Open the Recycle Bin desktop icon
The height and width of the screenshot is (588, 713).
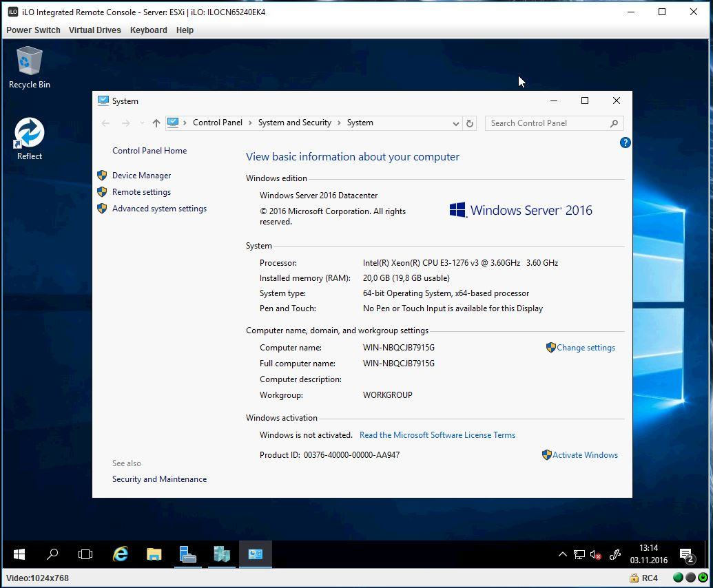[29, 67]
